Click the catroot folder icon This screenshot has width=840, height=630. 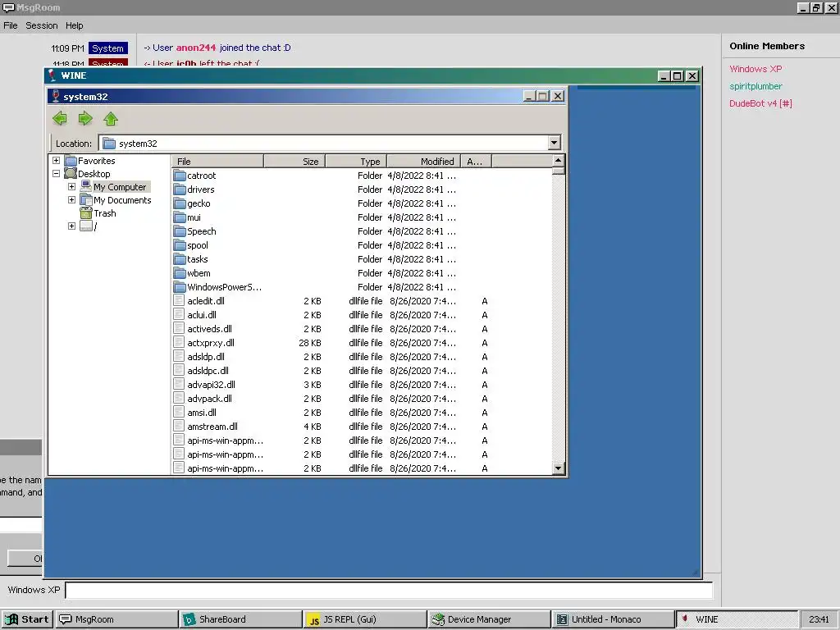point(180,176)
